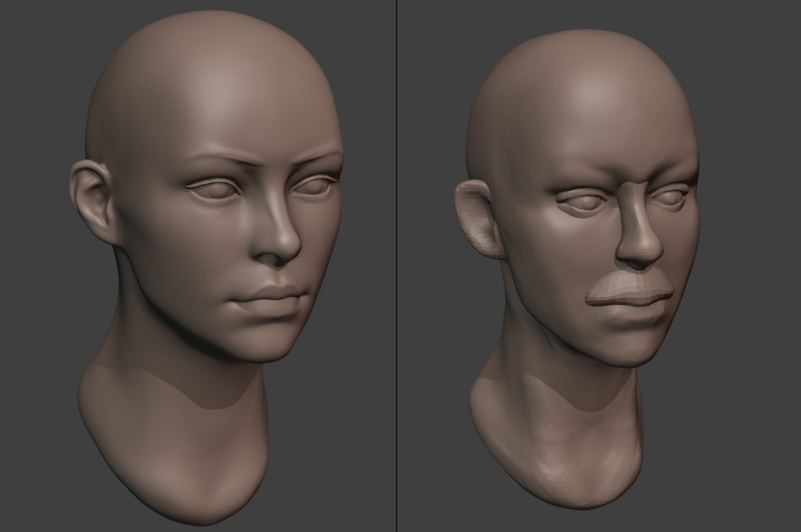Click the left model's eye nearest the ear

click(213, 190)
